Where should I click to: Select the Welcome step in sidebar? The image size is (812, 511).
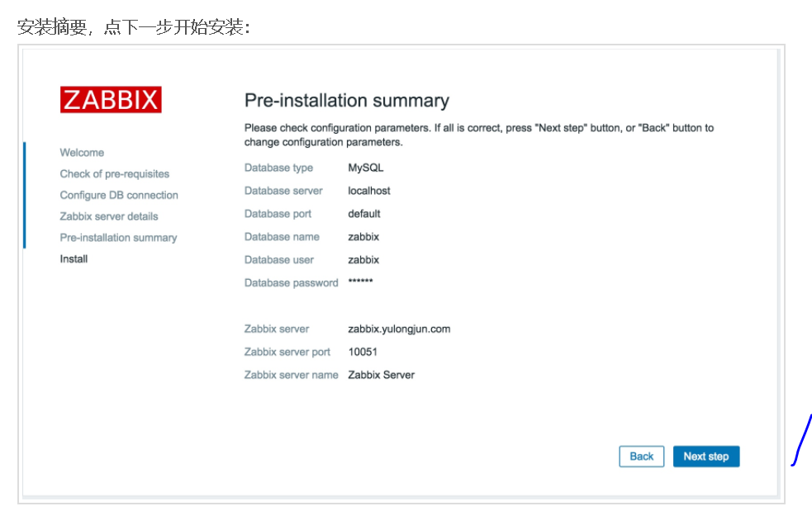pos(82,153)
